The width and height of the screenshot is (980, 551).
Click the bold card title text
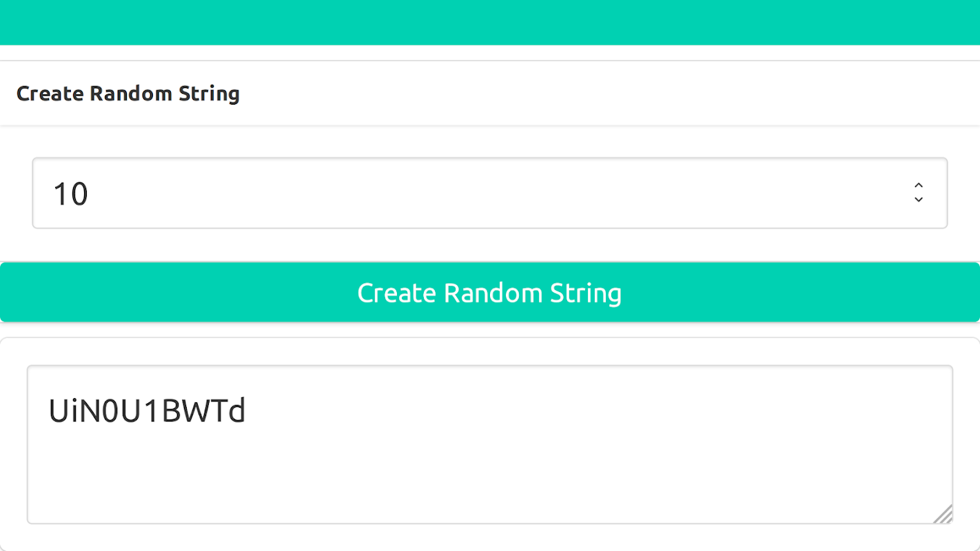pos(128,94)
